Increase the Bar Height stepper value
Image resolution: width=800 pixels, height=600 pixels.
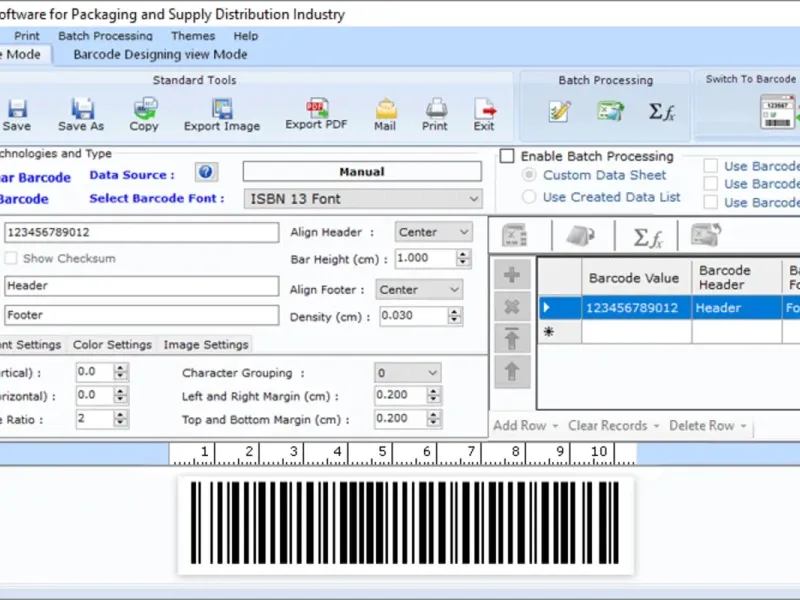463,254
